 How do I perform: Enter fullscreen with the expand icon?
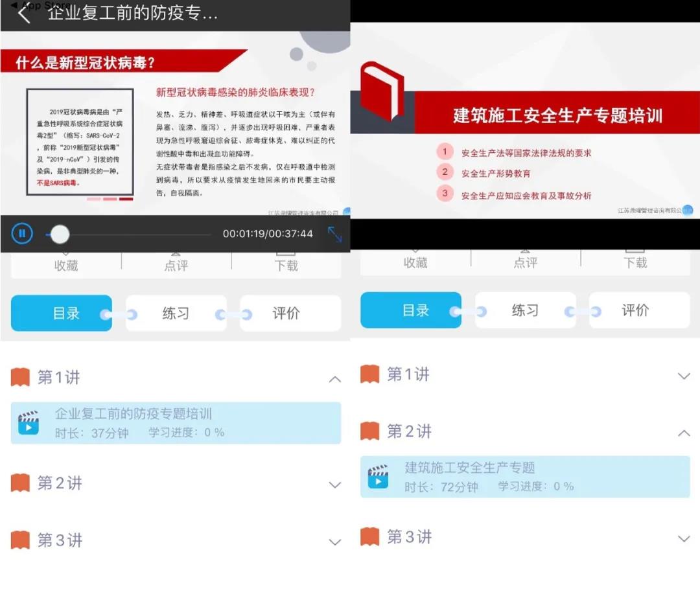pyautogui.click(x=334, y=234)
